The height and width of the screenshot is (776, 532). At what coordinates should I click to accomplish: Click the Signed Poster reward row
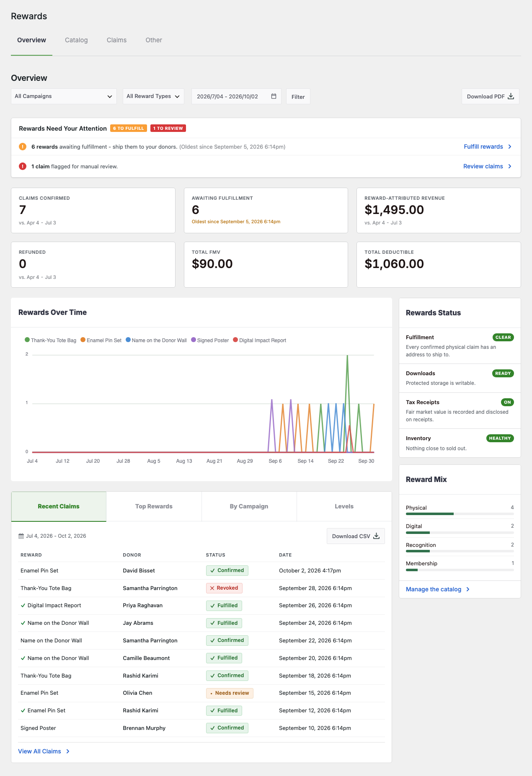[x=202, y=728]
